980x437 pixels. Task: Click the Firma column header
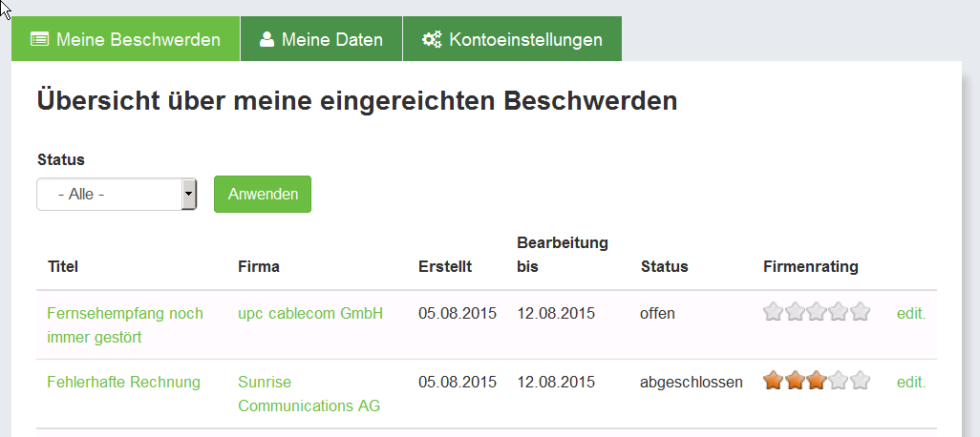click(x=259, y=267)
